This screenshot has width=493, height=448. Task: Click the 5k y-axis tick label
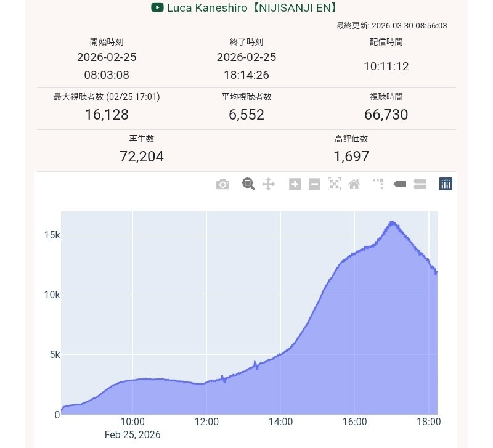55,354
